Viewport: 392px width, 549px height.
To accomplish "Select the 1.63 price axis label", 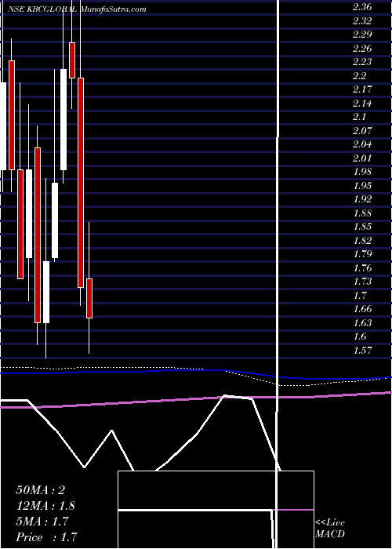I will click(362, 323).
